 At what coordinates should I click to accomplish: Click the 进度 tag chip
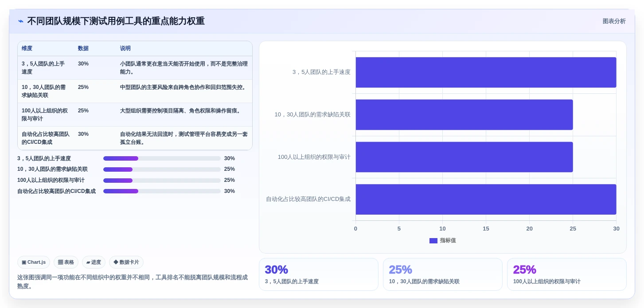[x=94, y=262]
